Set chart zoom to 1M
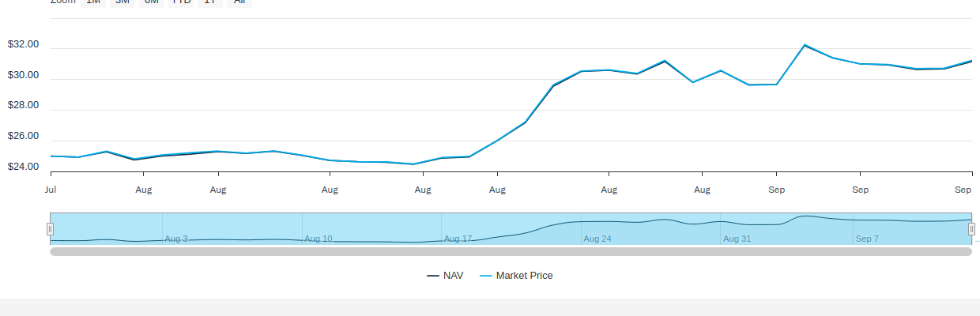The height and width of the screenshot is (316, 980). [93, 2]
